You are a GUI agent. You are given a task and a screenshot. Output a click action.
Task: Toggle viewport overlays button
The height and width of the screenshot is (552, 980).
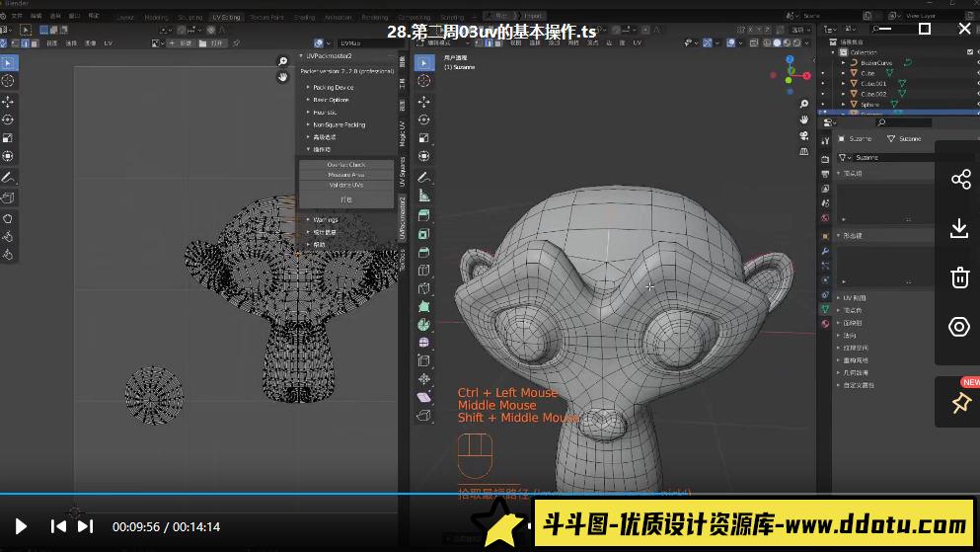(x=732, y=43)
